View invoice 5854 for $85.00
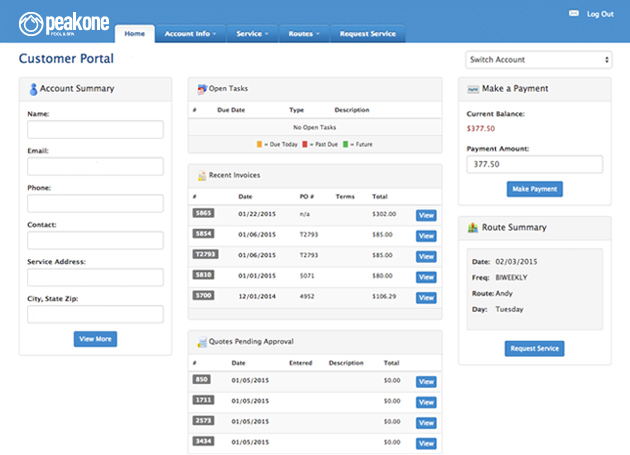 click(426, 236)
